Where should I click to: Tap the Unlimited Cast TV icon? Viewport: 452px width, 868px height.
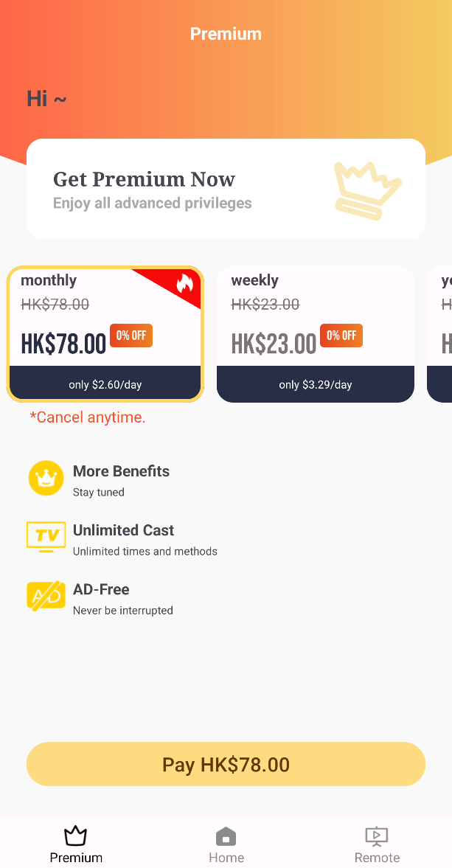click(46, 537)
